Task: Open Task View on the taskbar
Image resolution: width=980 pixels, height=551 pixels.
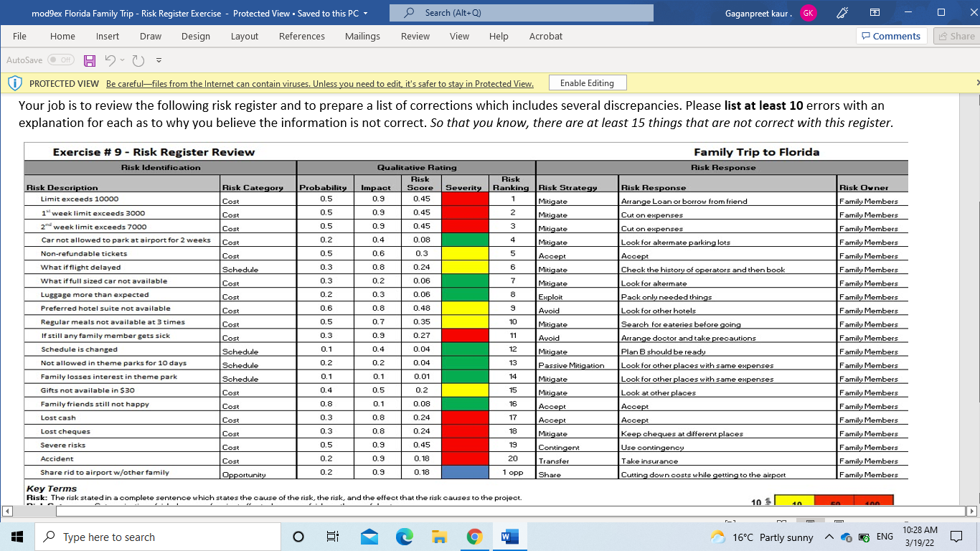Action: point(333,537)
